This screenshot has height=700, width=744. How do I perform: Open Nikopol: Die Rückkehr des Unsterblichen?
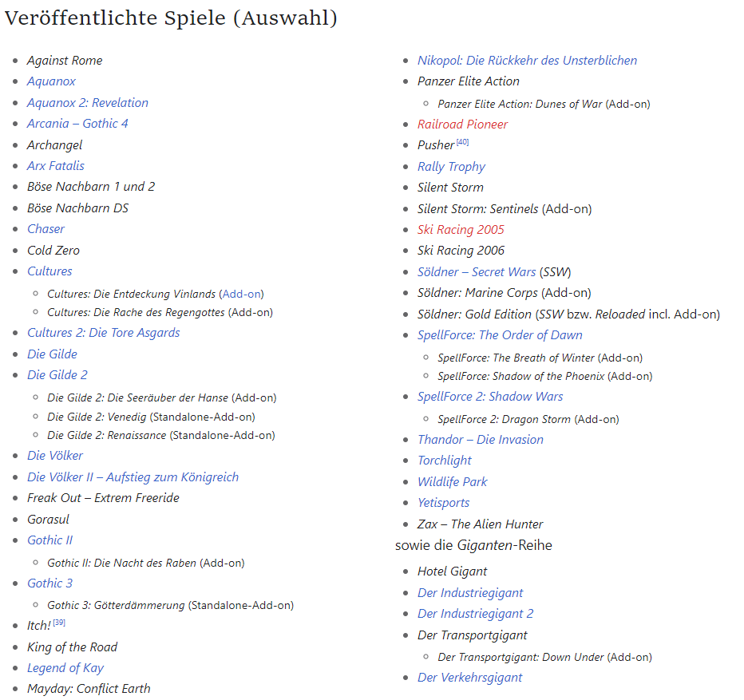click(x=527, y=61)
